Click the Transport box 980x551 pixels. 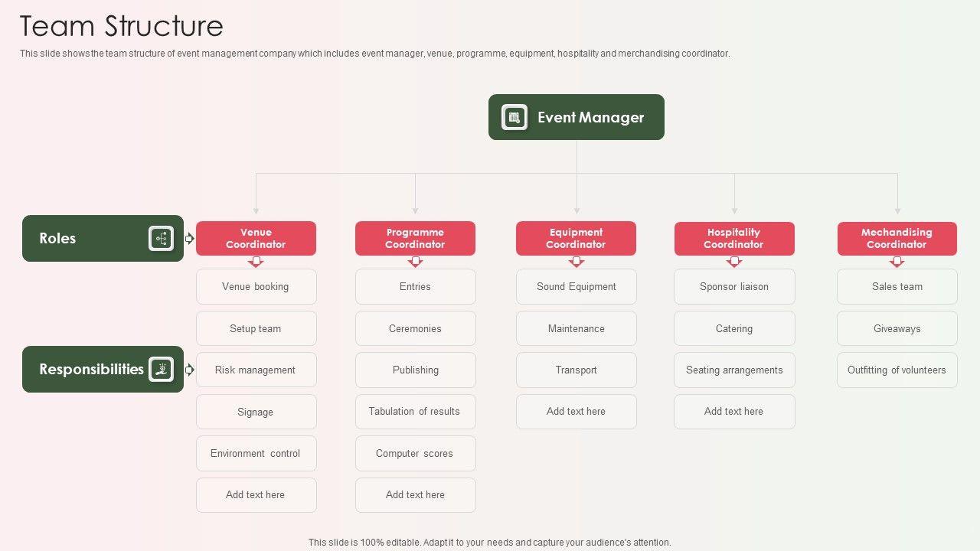[x=576, y=370]
